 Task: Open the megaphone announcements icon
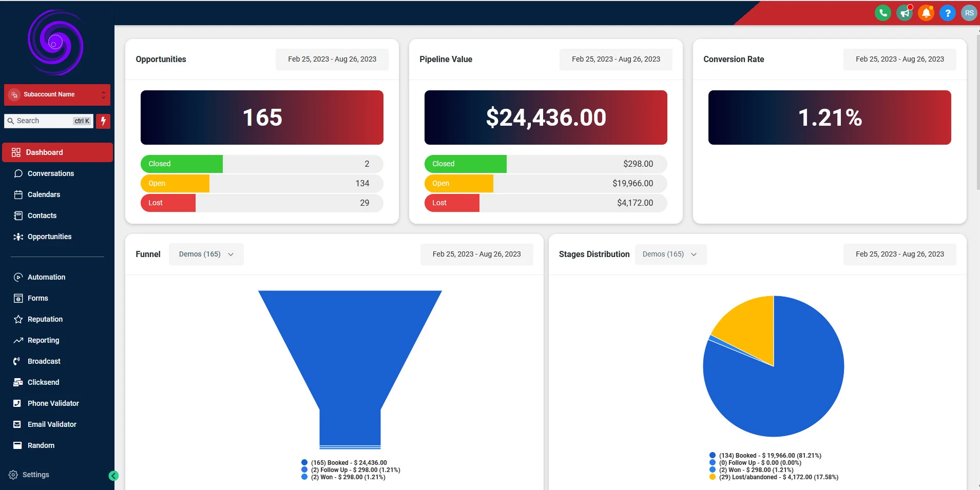click(905, 13)
